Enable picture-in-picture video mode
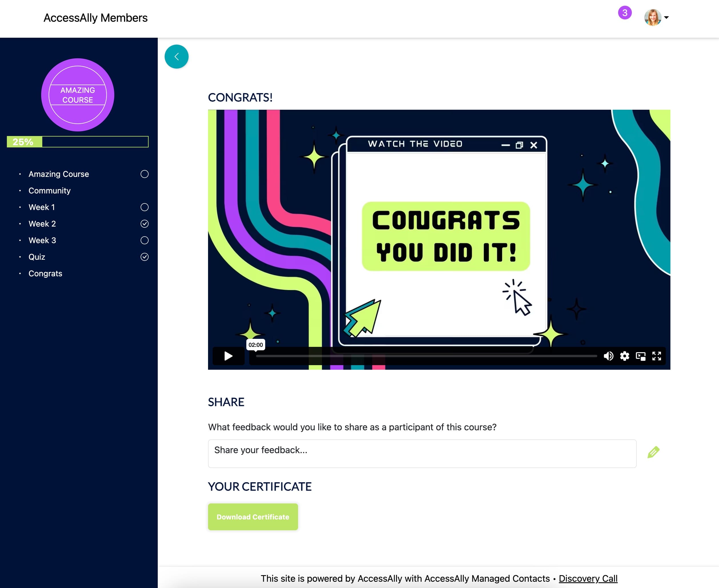This screenshot has height=588, width=719. coord(640,356)
